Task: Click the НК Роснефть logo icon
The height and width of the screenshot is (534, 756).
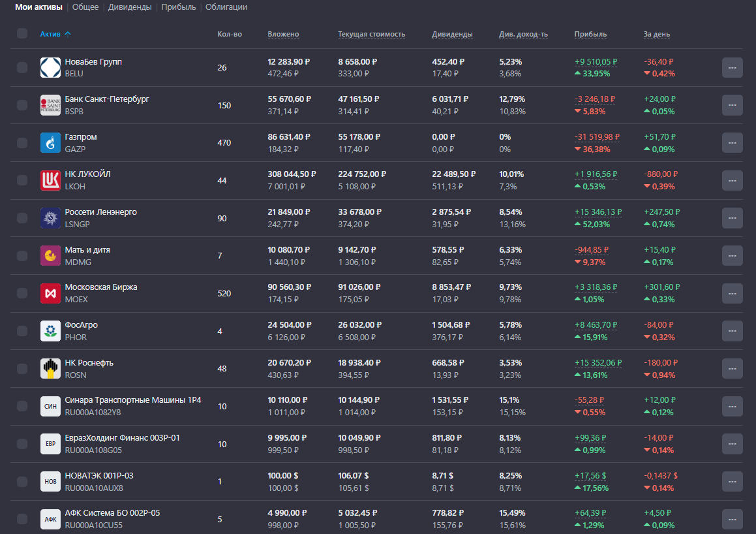Action: pos(50,369)
